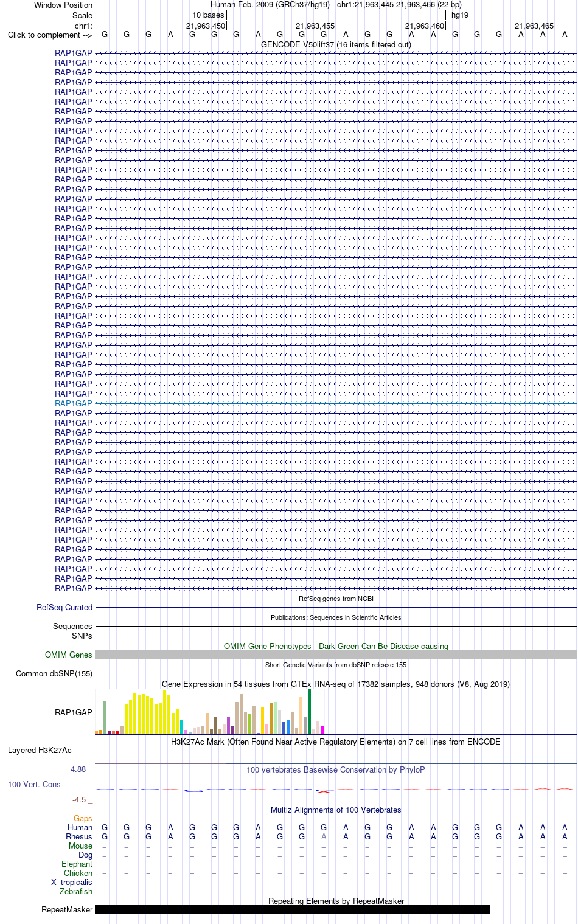
Task: Click the 21,963,450 position marker
Action: click(x=206, y=26)
